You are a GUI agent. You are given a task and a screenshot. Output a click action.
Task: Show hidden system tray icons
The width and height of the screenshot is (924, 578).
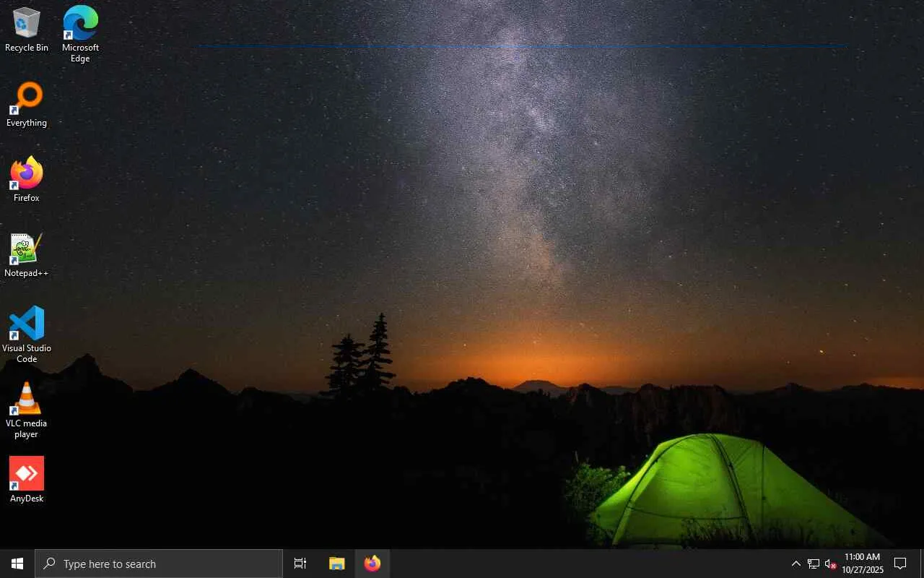[796, 564]
